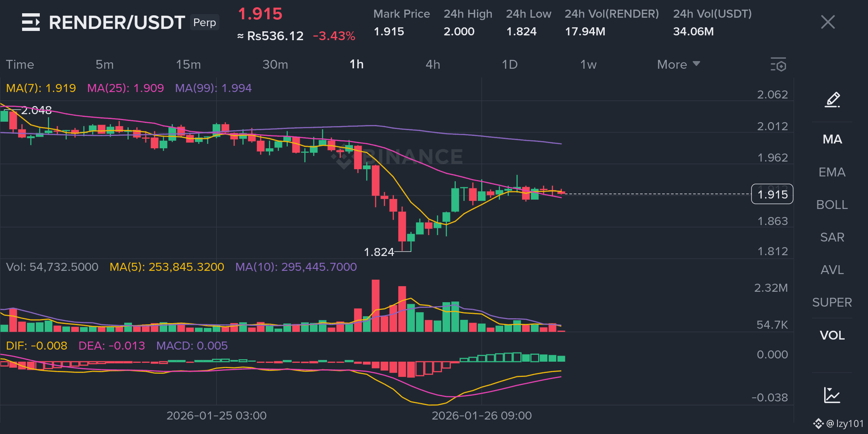This screenshot has width=868, height=434.
Task: Switch to the 1D timeframe tab
Action: pos(509,64)
